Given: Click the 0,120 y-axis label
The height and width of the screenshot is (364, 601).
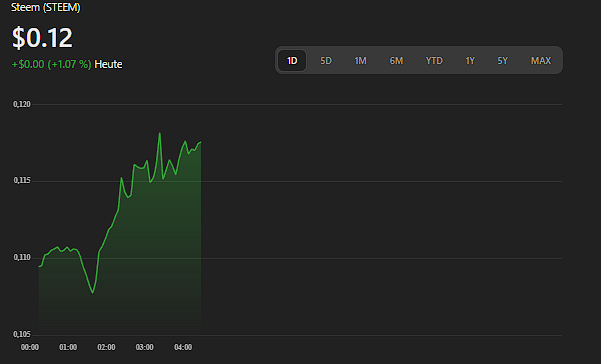Looking at the screenshot, I should [x=22, y=104].
